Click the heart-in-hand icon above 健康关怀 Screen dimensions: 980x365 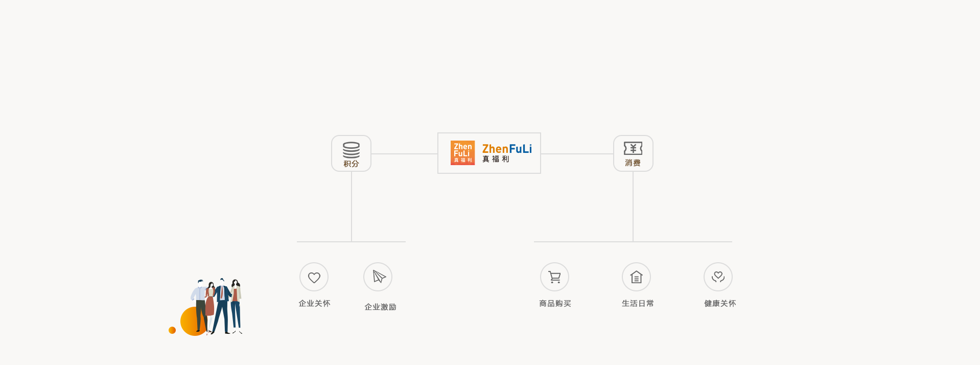[718, 277]
